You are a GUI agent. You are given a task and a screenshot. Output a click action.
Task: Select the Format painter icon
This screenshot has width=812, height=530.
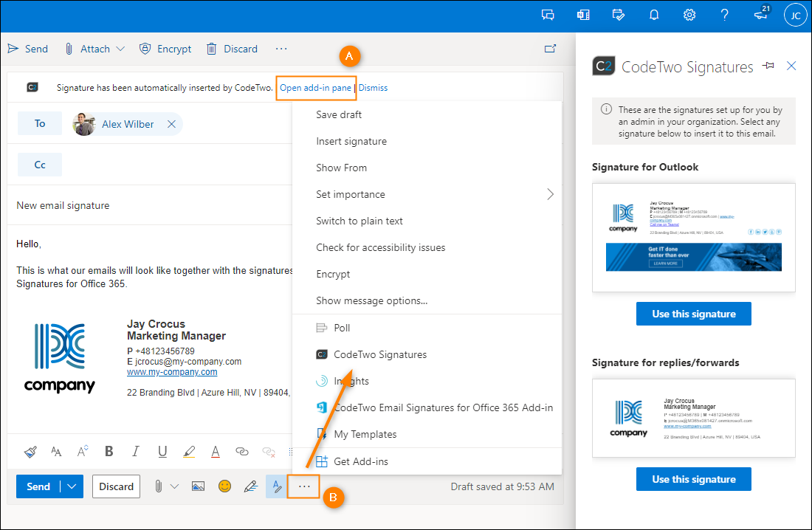(30, 451)
